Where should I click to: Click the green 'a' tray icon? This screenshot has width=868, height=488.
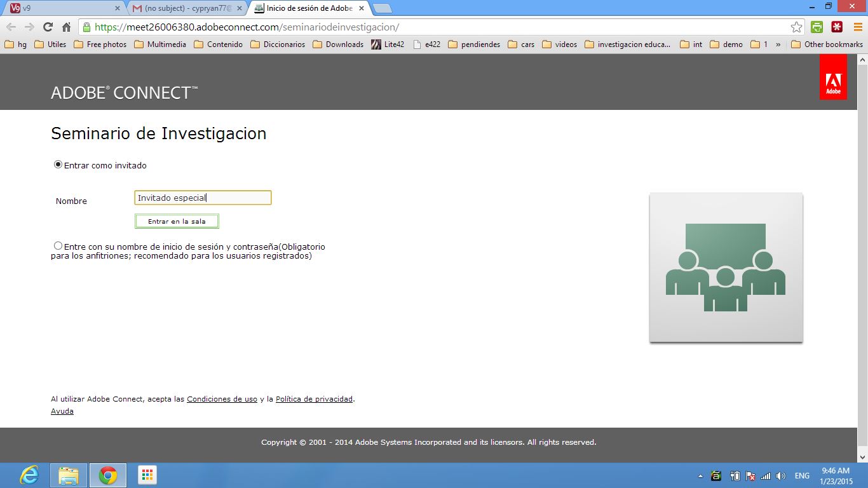point(716,475)
